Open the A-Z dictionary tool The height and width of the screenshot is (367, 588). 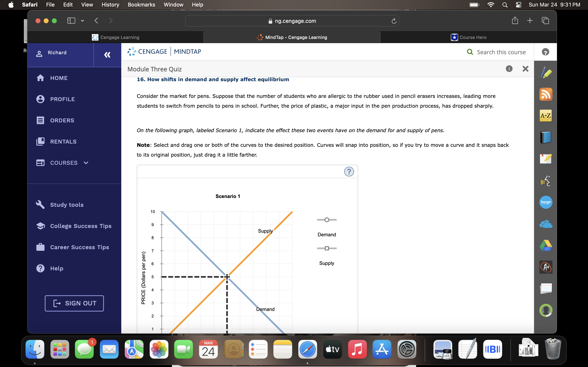coord(546,116)
